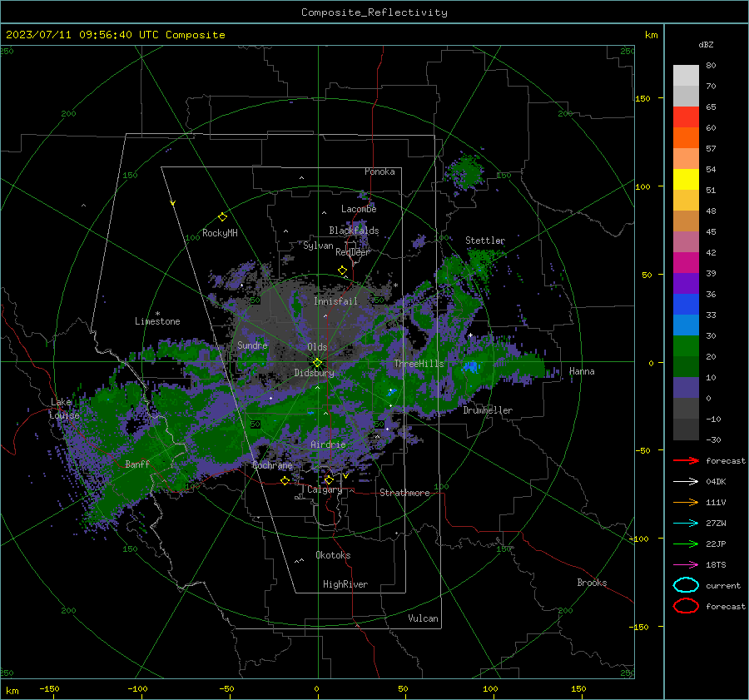The height and width of the screenshot is (700, 749).
Task: Click the Stettler city label
Action: 485,241
